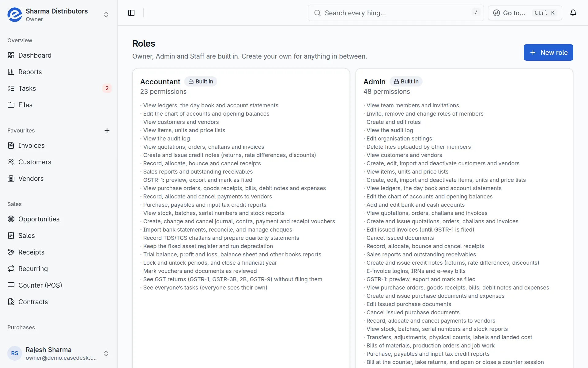
Task: Click the Tasks checklist icon
Action: coord(11,88)
